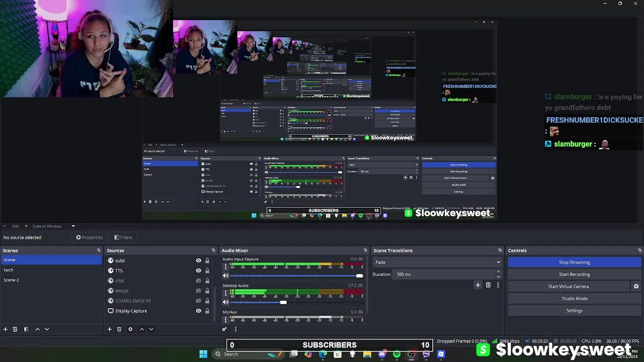644x362 pixels.
Task: Pop out the Audio Mixer dock
Action: pos(365,250)
